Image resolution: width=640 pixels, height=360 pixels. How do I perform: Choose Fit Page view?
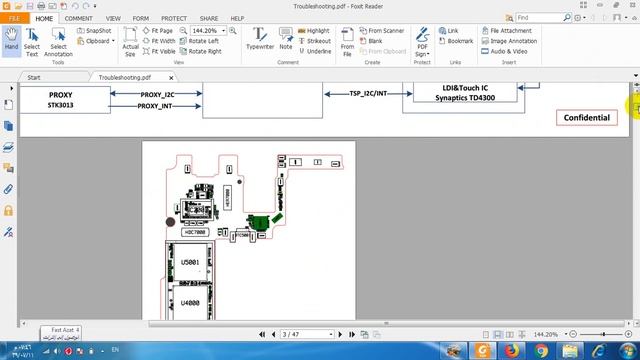(x=158, y=31)
